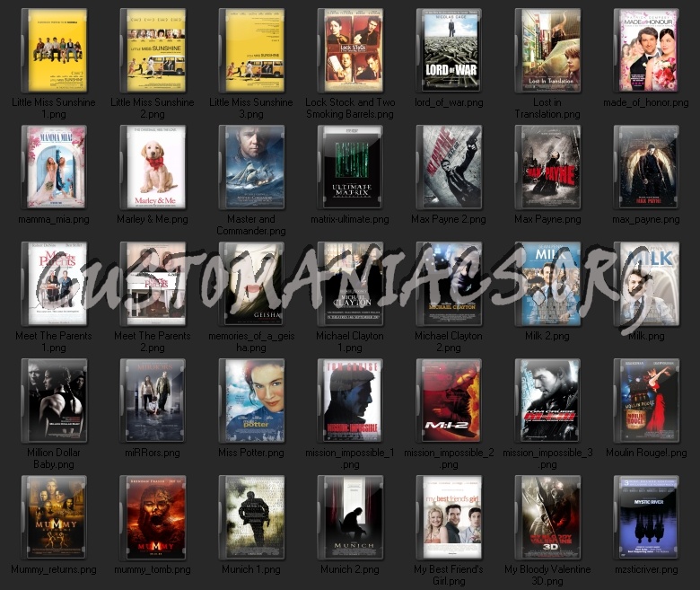
Task: Select the Lost in Translation.png icon
Action: [x=547, y=50]
